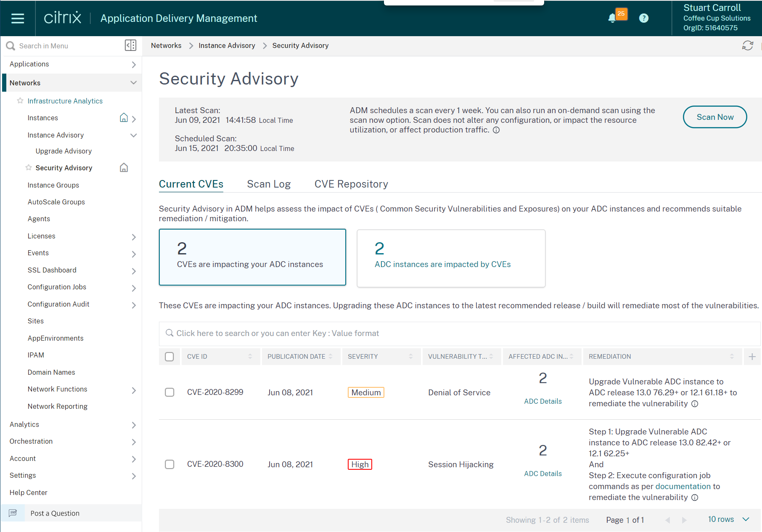Screen dimensions: 762x532
Task: Refresh the Security Advisory page
Action: (749, 45)
